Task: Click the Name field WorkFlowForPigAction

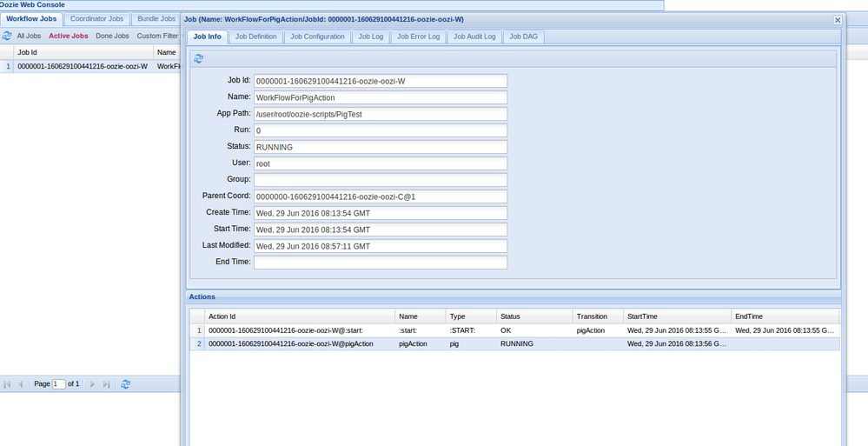Action: (381, 97)
